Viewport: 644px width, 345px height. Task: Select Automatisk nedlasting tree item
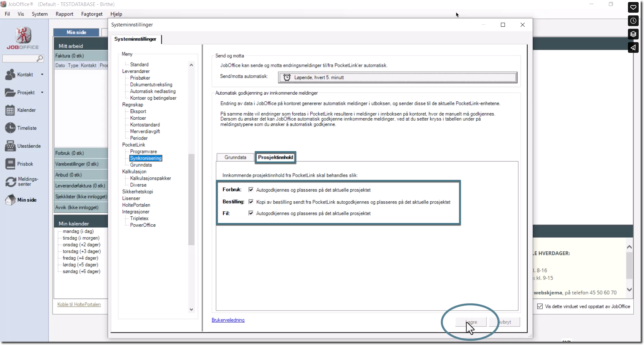(153, 91)
